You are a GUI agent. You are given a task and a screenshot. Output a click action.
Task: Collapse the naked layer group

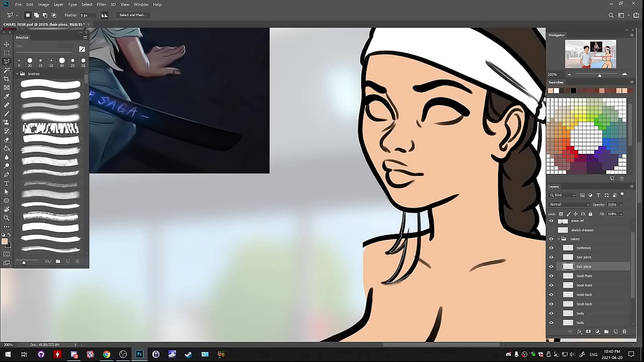pyautogui.click(x=558, y=239)
